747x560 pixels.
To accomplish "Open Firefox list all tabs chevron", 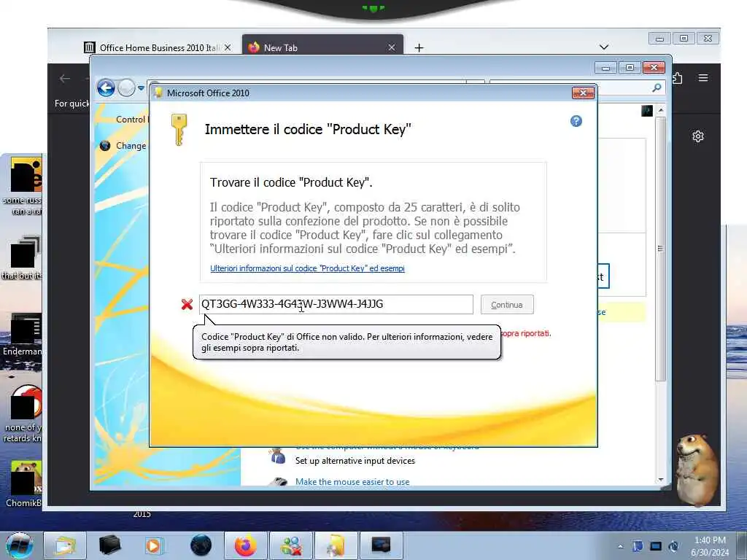I will 604,47.
